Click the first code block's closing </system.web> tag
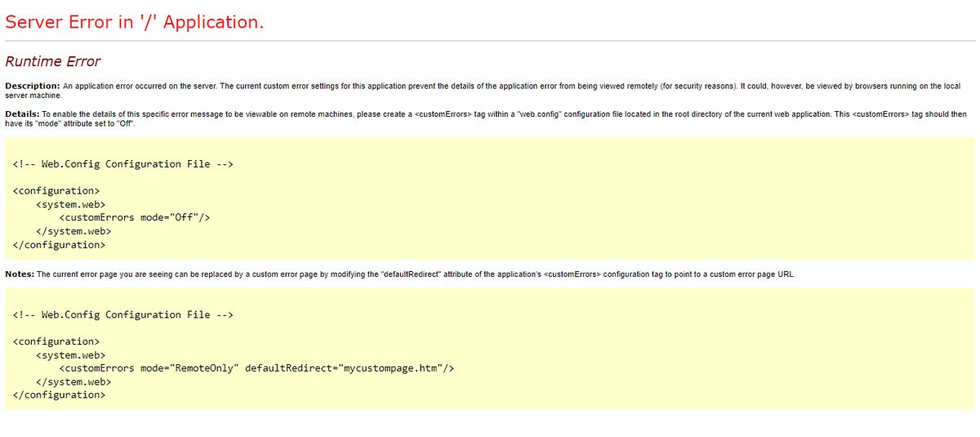This screenshot has width=980, height=437. [74, 231]
